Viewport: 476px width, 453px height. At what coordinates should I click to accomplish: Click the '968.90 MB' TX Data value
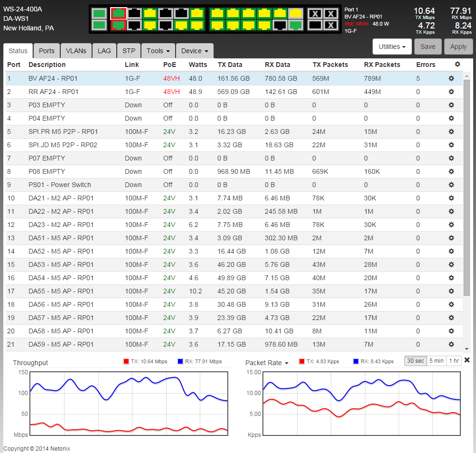233,171
